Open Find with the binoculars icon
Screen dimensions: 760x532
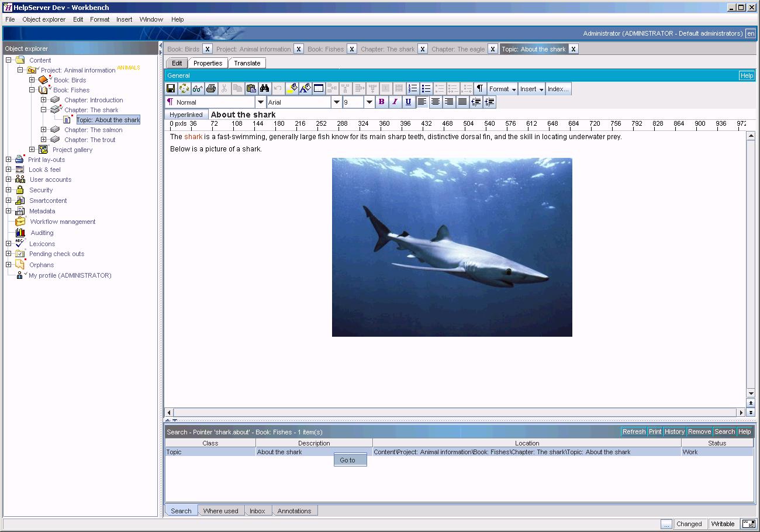(x=265, y=89)
